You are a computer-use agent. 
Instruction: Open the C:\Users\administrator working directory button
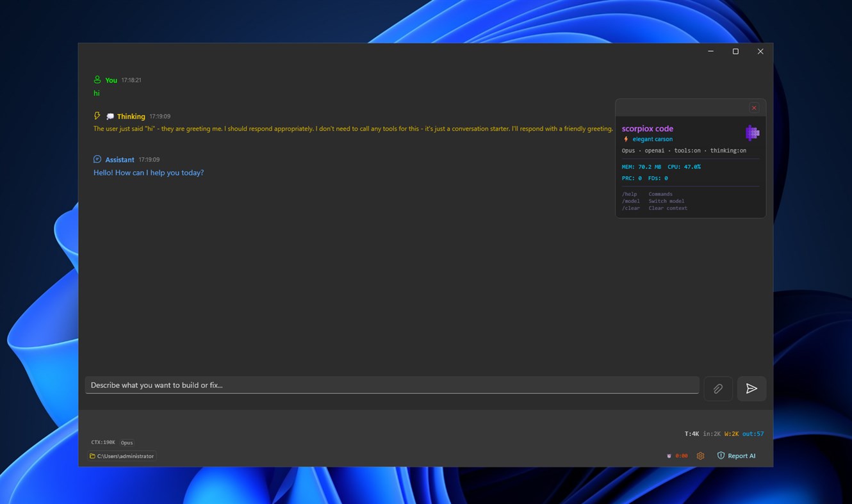pyautogui.click(x=122, y=456)
